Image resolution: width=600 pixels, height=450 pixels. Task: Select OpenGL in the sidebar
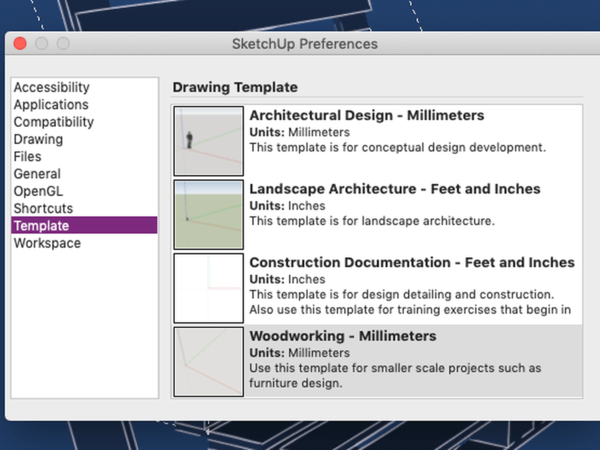(x=36, y=191)
